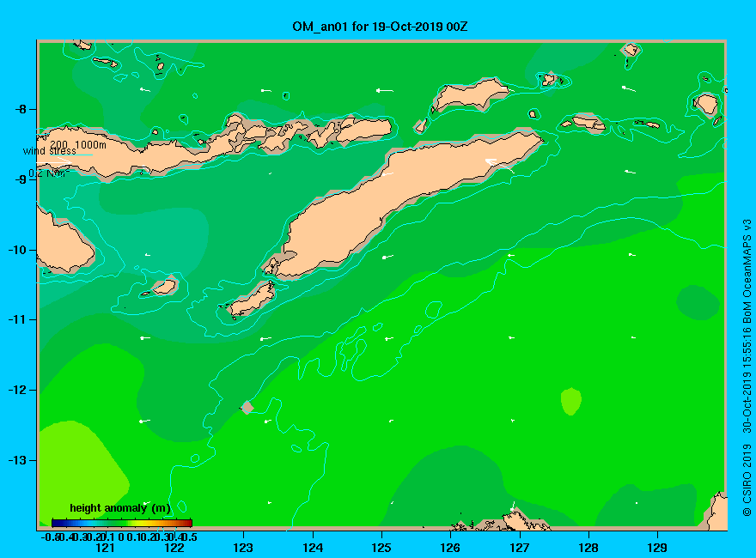This screenshot has width=756, height=558.
Task: Click the longitude label 126
Action: (x=450, y=548)
